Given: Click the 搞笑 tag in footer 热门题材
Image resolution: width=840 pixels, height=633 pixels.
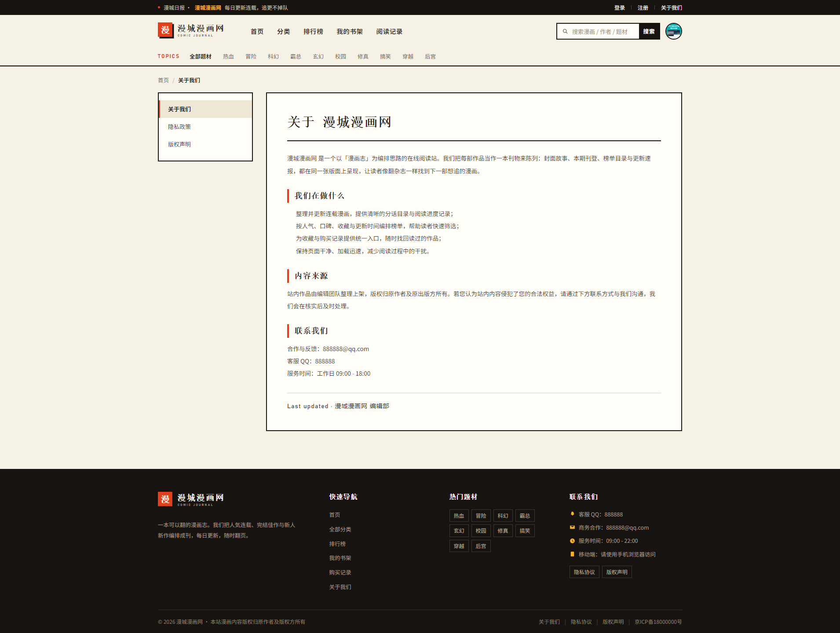Looking at the screenshot, I should click(525, 531).
